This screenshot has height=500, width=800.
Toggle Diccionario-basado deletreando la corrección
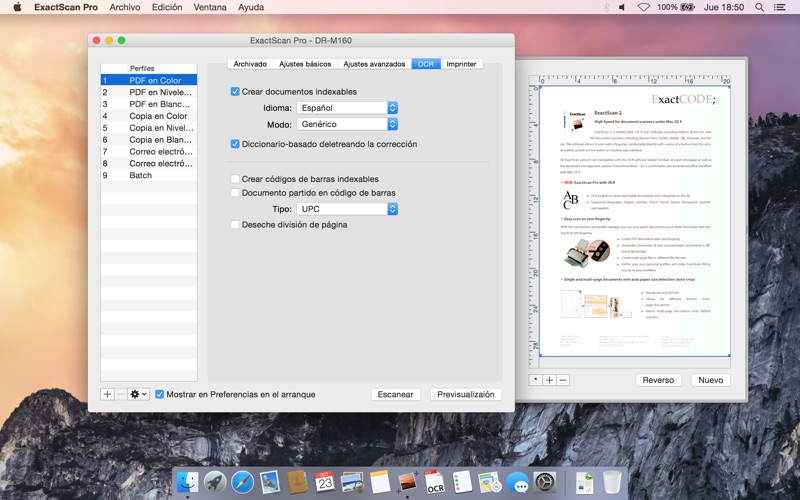coord(235,144)
